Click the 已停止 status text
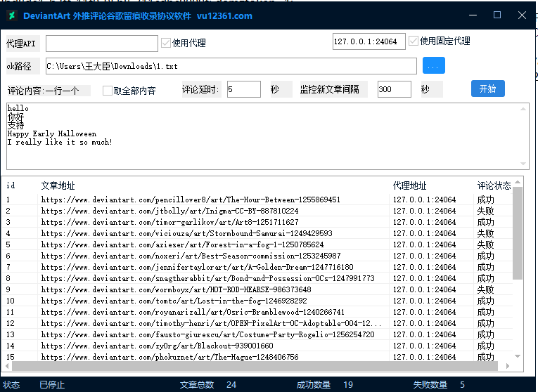This screenshot has width=538, height=392. pyautogui.click(x=52, y=385)
